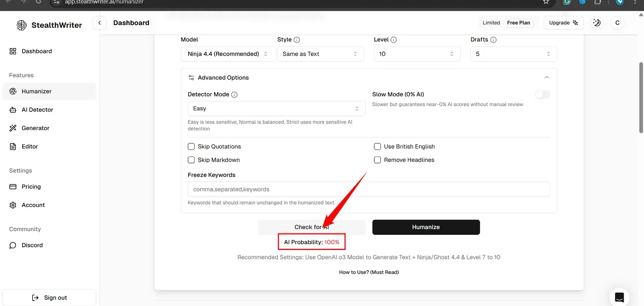Screen dimensions: 644x306
Task: Open the Drafts dropdown showing 5
Action: coord(514,54)
